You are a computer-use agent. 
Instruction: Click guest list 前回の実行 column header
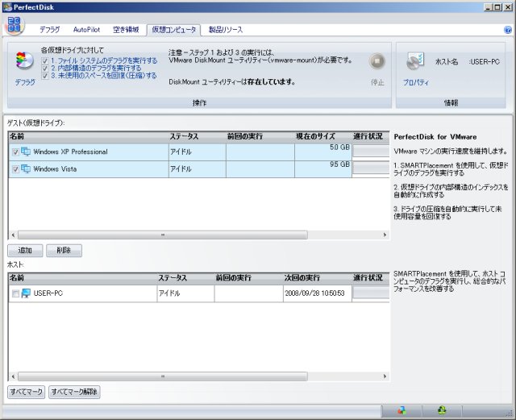point(260,136)
